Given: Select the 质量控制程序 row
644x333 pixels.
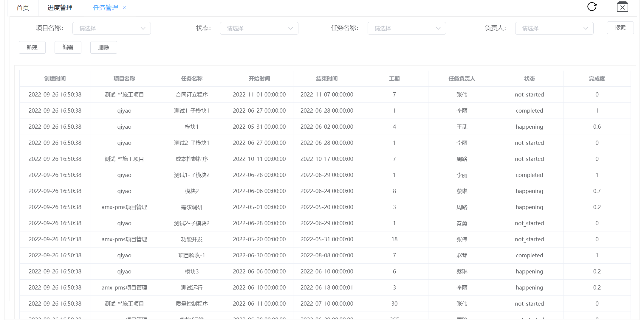Looking at the screenshot, I should click(192, 304).
